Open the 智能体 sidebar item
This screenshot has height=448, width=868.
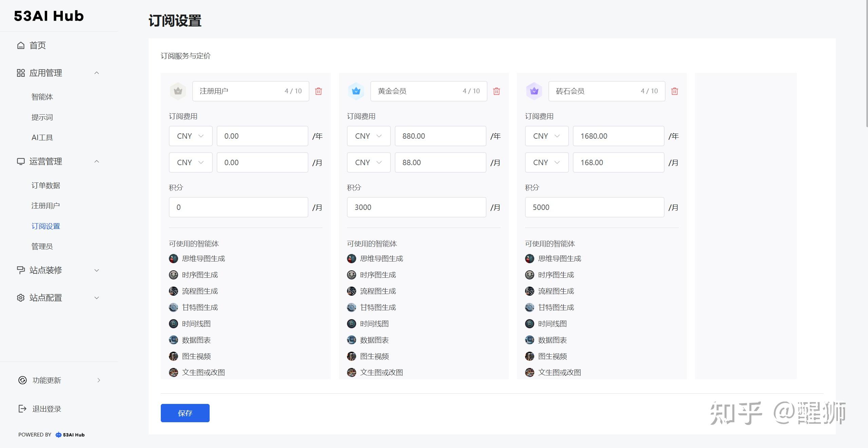42,97
